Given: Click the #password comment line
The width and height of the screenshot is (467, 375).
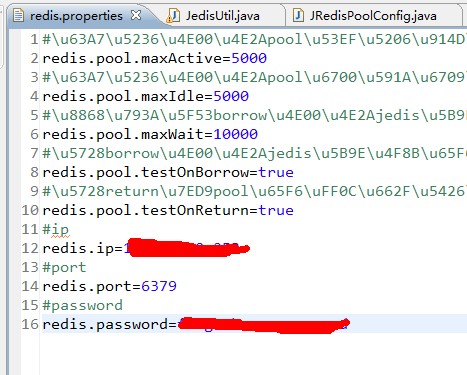Looking at the screenshot, I should click(82, 305).
